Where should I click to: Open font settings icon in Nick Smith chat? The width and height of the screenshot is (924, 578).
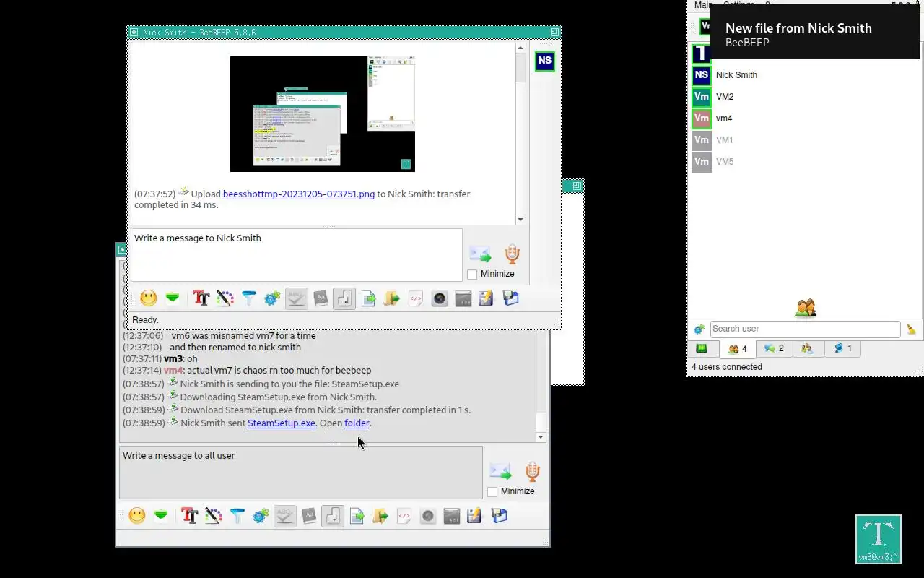pyautogui.click(x=201, y=298)
